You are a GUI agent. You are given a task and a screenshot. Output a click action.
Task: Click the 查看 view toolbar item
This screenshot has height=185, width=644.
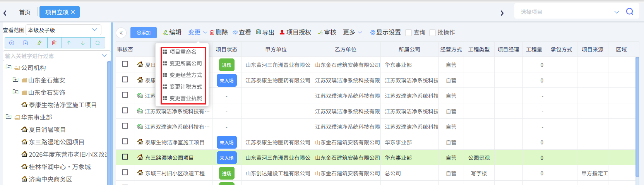(242, 33)
